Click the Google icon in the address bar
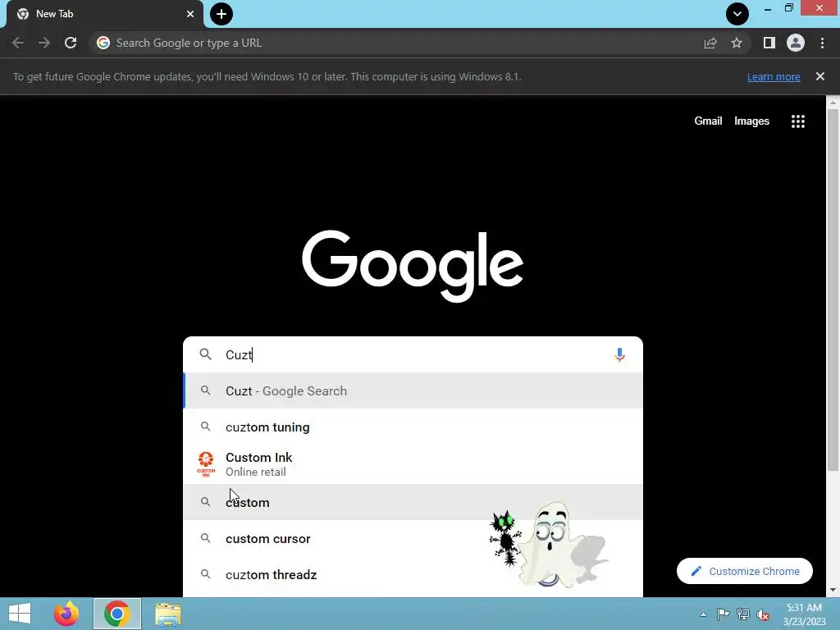Screen dimensions: 840x630 coord(103,43)
